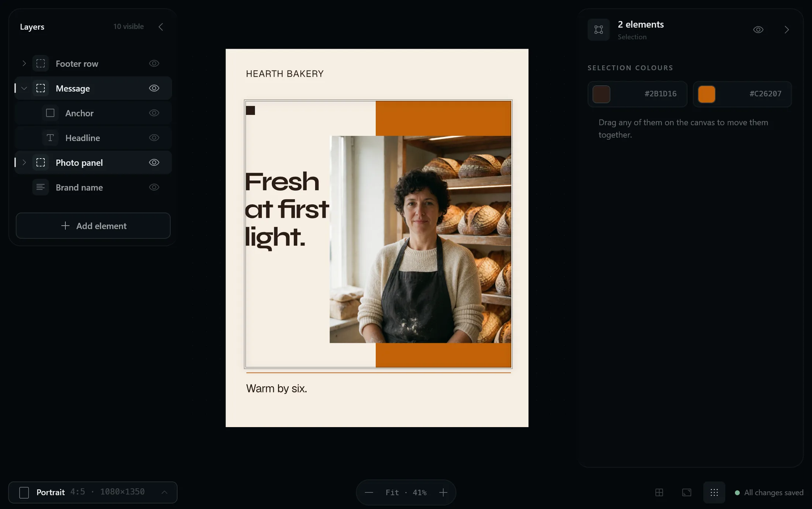Expand the Footer row group

pos(24,63)
